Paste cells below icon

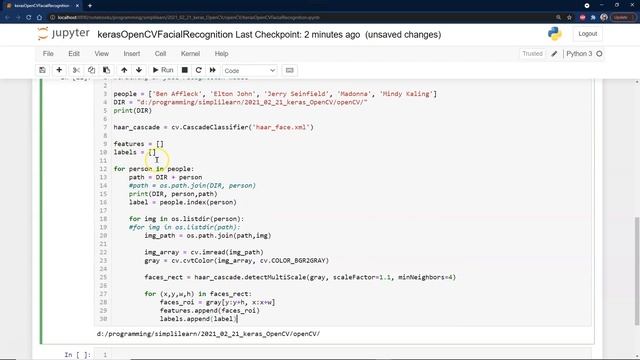tap(107, 70)
